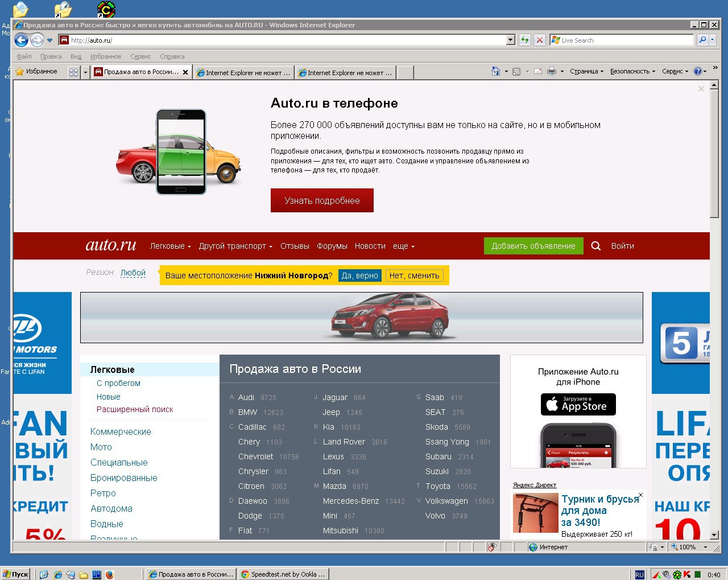Click the folder icon in quick launch
728x580 pixels.
pyautogui.click(x=84, y=574)
